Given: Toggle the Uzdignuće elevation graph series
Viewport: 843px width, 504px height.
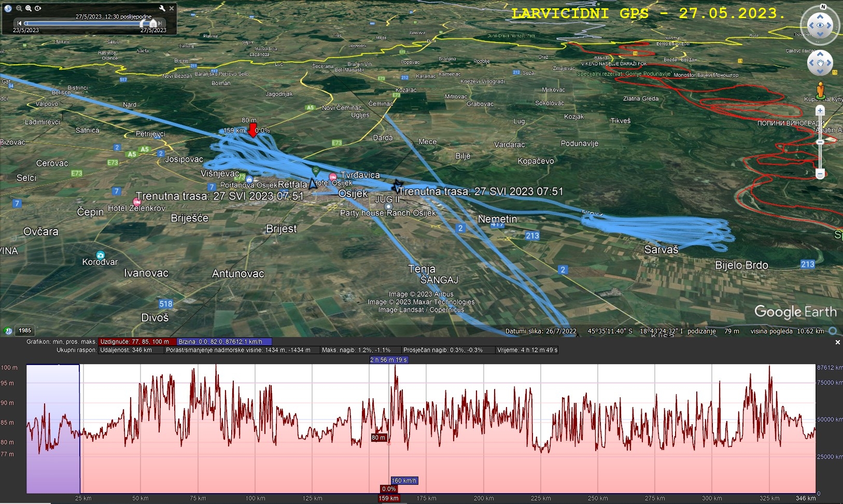Looking at the screenshot, I should pos(137,342).
